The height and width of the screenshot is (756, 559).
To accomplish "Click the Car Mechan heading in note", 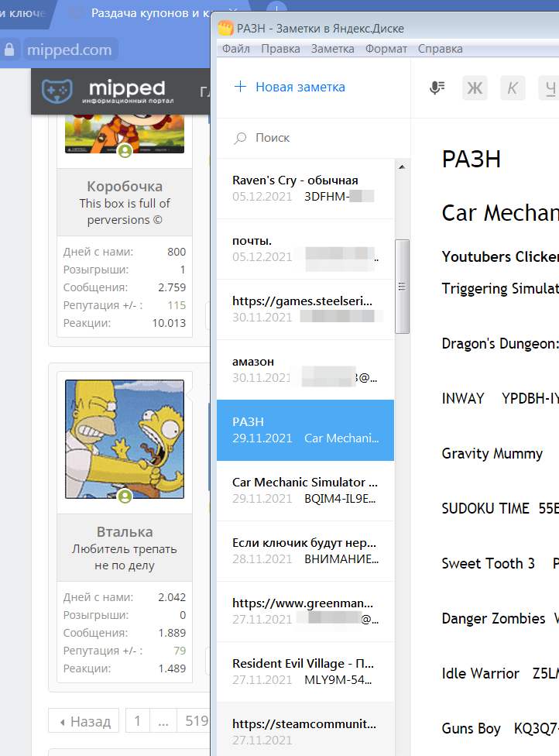I will click(500, 212).
